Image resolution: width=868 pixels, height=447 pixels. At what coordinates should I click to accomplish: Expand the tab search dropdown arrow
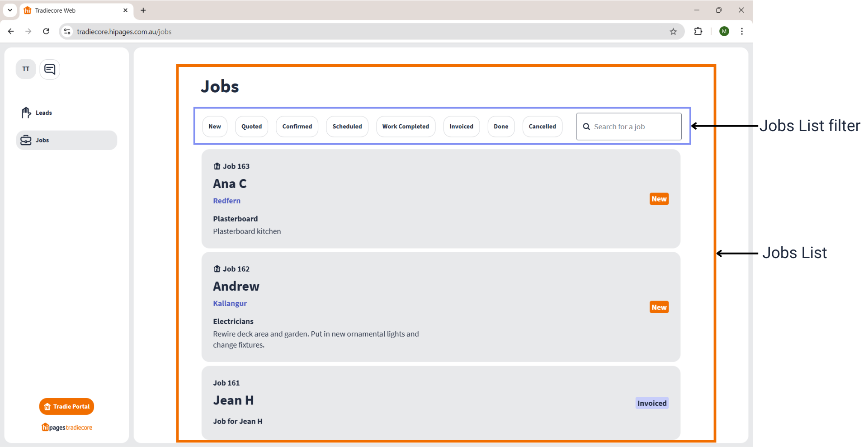click(10, 10)
